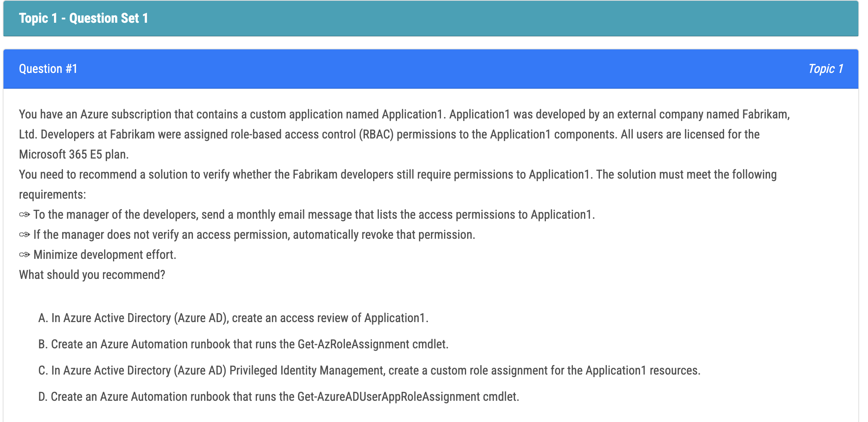Click the 'Get-AzRoleAssignment' cmdlet text

click(353, 344)
